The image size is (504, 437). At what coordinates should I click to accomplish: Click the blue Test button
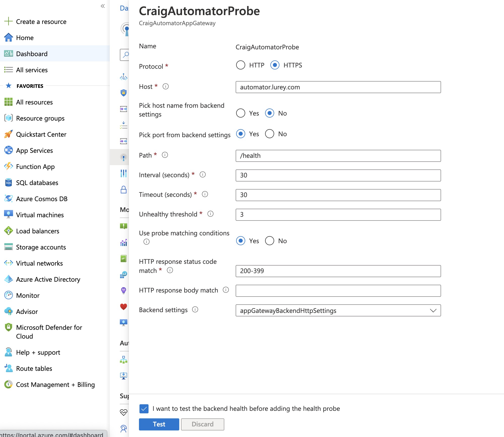159,424
